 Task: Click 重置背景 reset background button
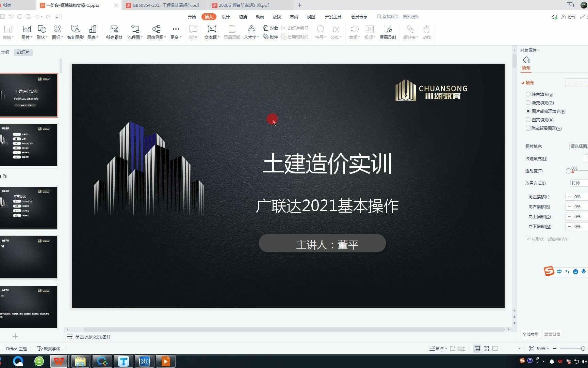[552, 334]
